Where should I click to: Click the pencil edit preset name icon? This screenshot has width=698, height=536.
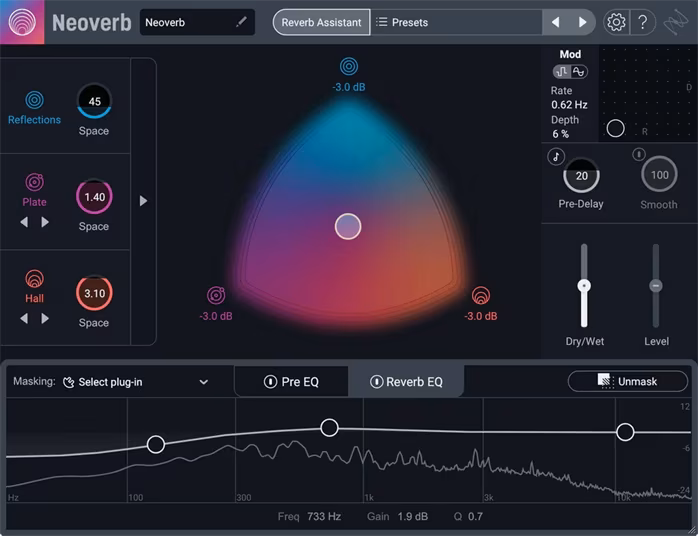point(241,22)
